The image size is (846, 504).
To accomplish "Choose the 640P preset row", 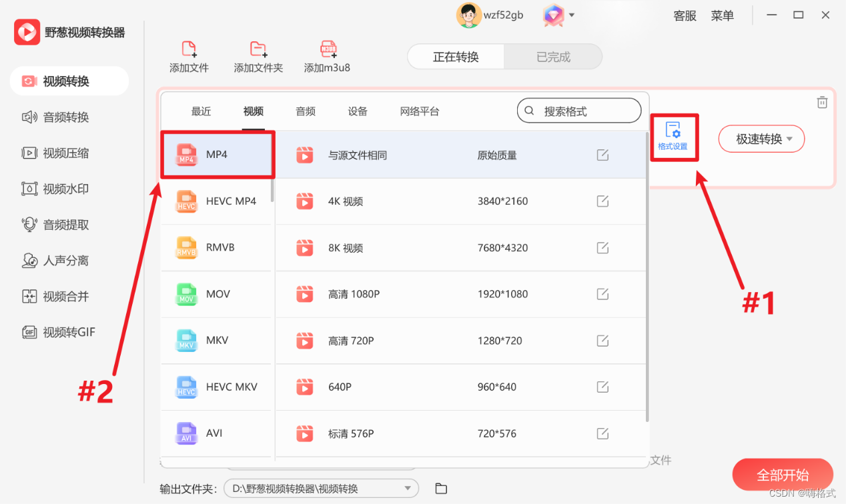I will [460, 387].
